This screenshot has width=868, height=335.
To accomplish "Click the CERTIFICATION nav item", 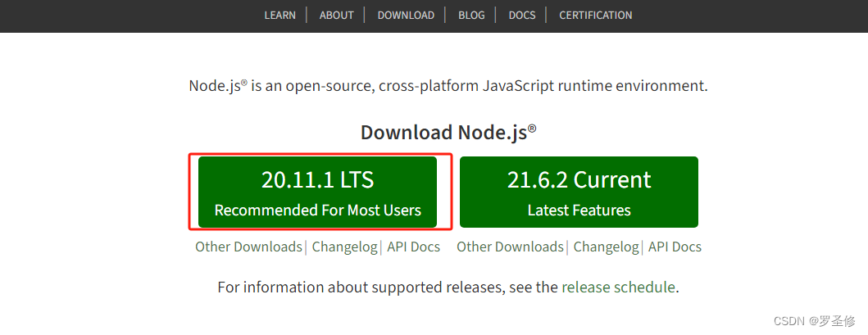I will point(596,16).
